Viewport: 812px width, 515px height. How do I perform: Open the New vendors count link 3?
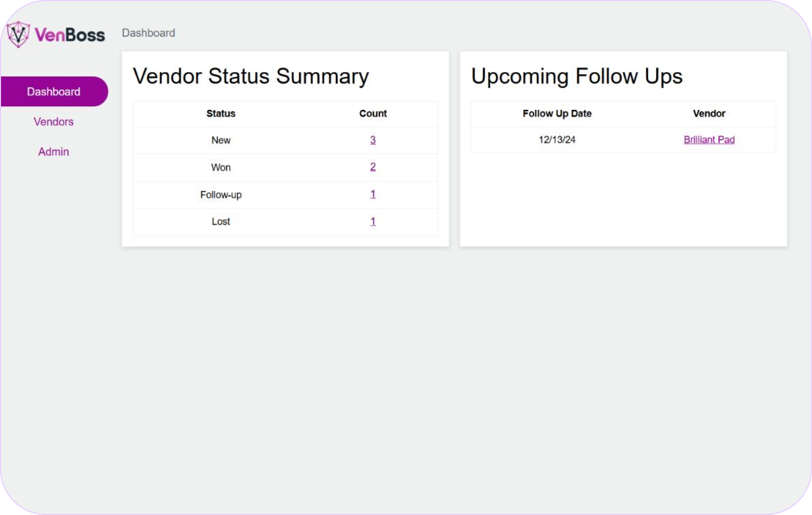point(373,140)
